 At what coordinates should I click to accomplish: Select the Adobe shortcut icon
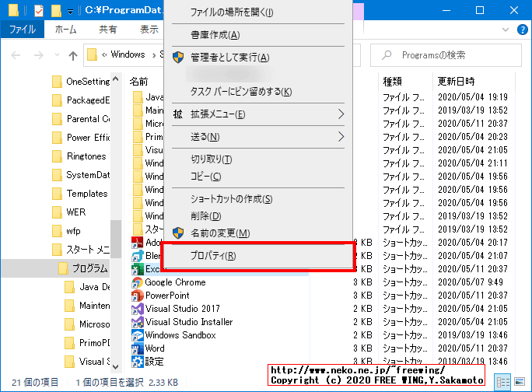pos(137,243)
